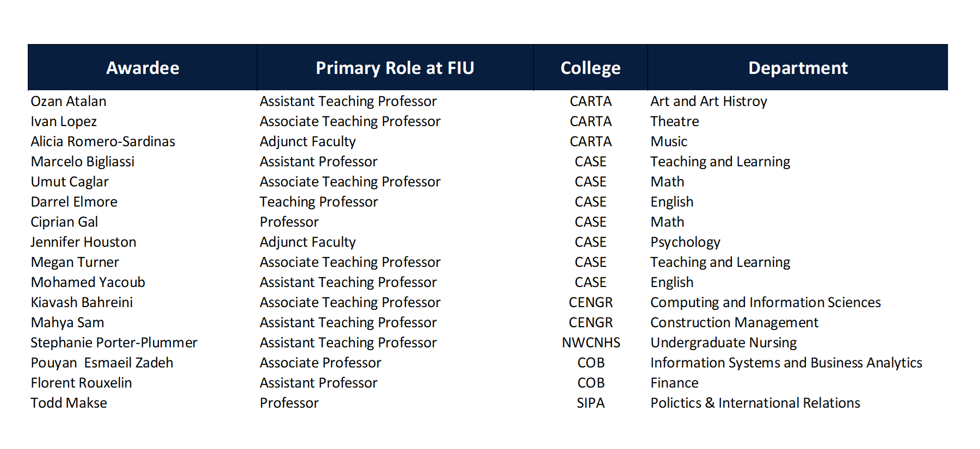Viewport: 980px width, 449px height.
Task: Click the Awardee column header
Action: (x=143, y=68)
